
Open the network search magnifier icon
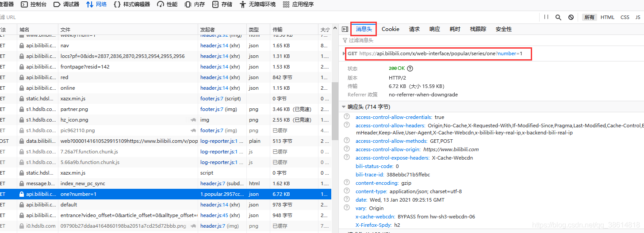pos(558,17)
